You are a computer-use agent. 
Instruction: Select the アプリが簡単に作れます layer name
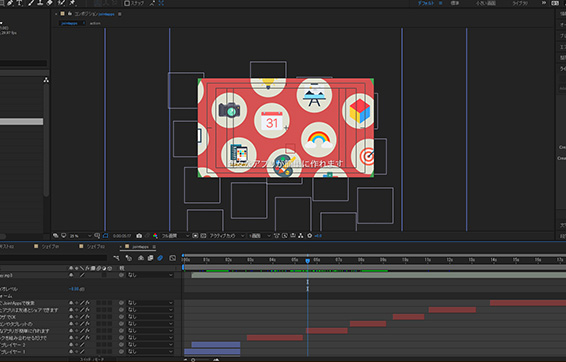point(25,331)
